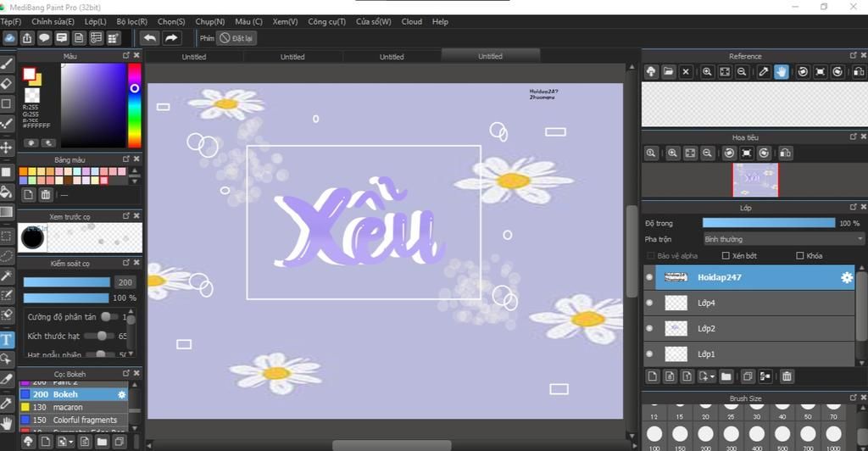The height and width of the screenshot is (451, 868).
Task: Undock the Màu color panel
Action: (x=126, y=55)
